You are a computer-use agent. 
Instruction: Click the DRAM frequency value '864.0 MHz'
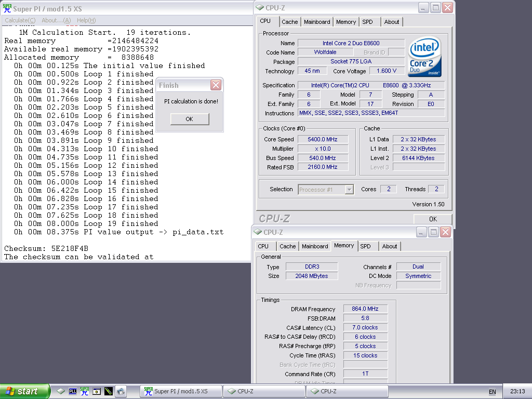pos(365,309)
